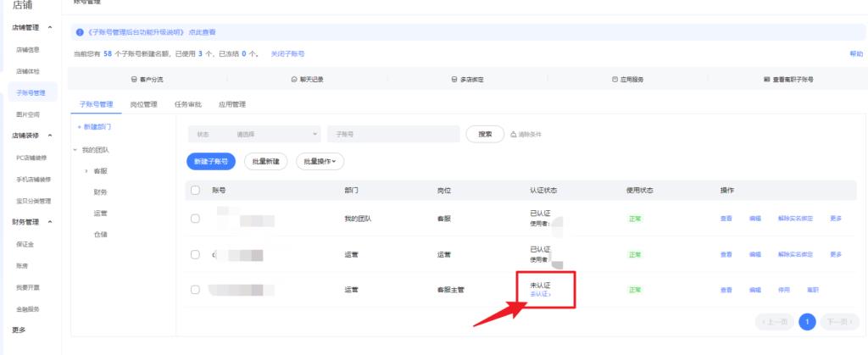The width and height of the screenshot is (868, 355).
Task: Click 查看 in the 运营 position row
Action: pos(726,254)
